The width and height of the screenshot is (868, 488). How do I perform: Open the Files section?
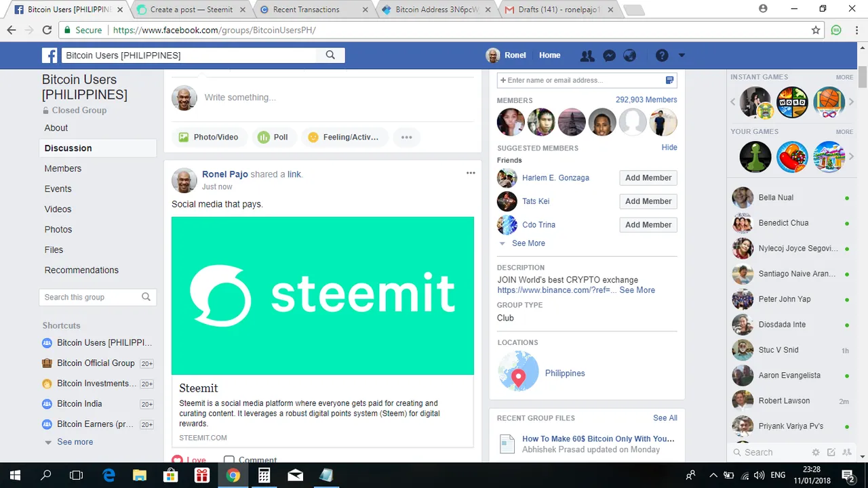click(54, 249)
